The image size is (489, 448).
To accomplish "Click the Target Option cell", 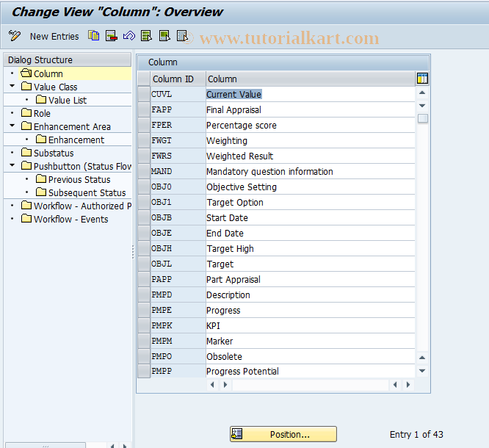I will pyautogui.click(x=311, y=202).
